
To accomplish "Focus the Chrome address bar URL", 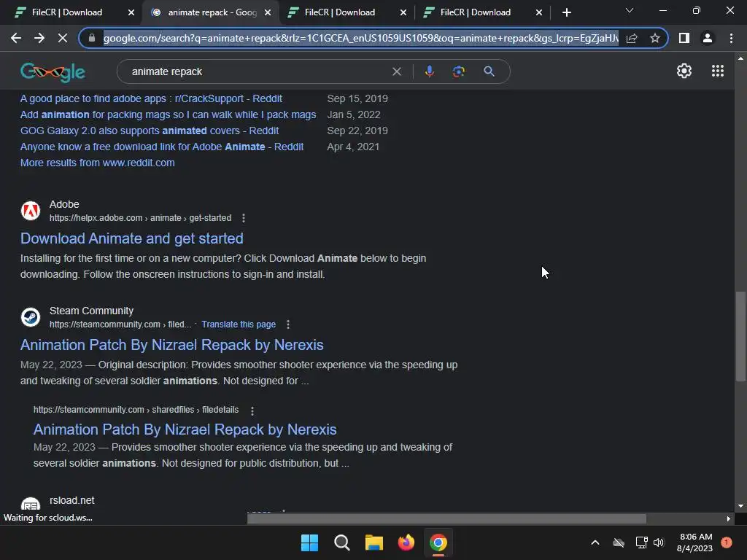I will coord(360,38).
